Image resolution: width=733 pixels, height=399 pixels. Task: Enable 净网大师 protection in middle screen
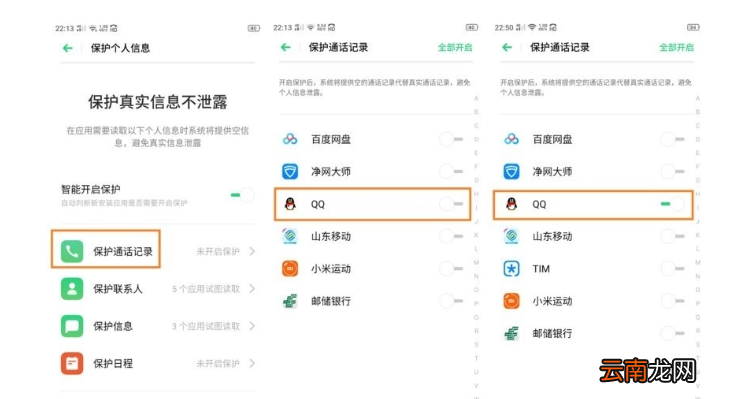[451, 171]
